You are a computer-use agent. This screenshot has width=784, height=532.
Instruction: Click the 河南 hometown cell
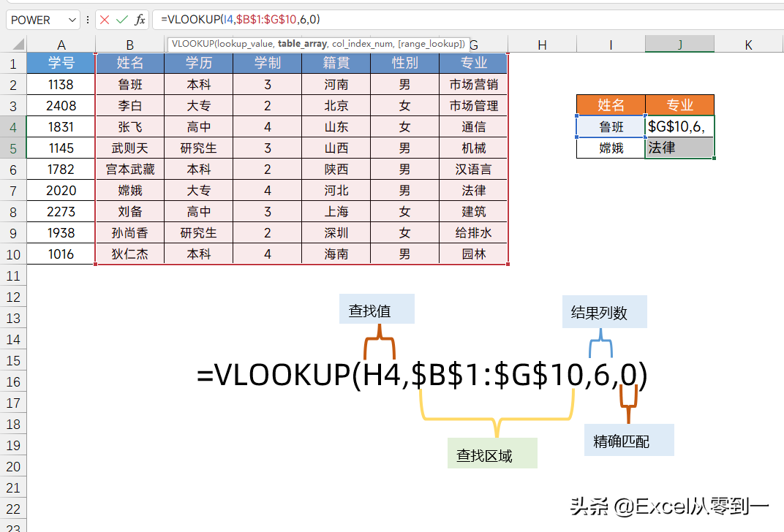(336, 85)
